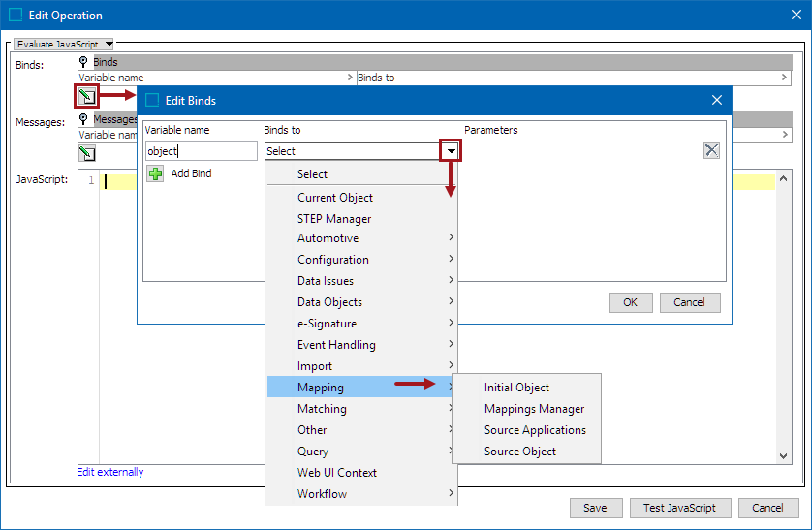Expand the Automotive submenu
812x530 pixels.
tap(360, 238)
